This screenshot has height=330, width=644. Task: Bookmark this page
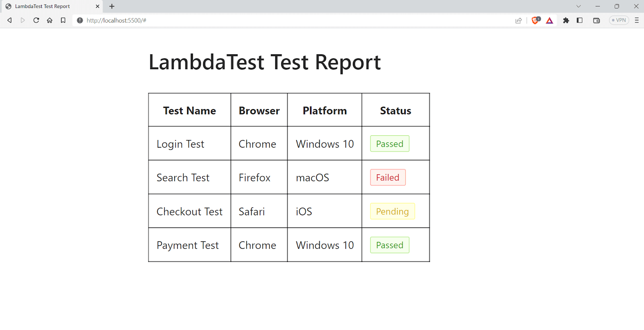pyautogui.click(x=63, y=21)
